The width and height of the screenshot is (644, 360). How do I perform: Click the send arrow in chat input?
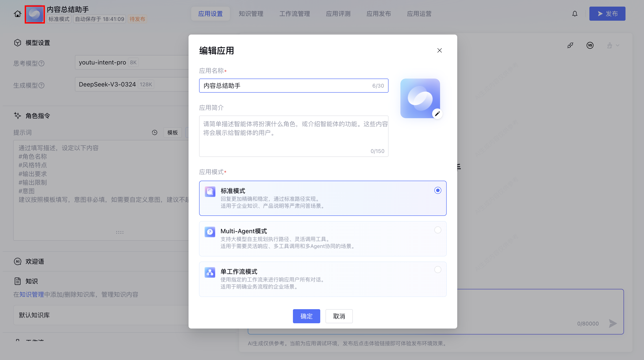click(613, 323)
